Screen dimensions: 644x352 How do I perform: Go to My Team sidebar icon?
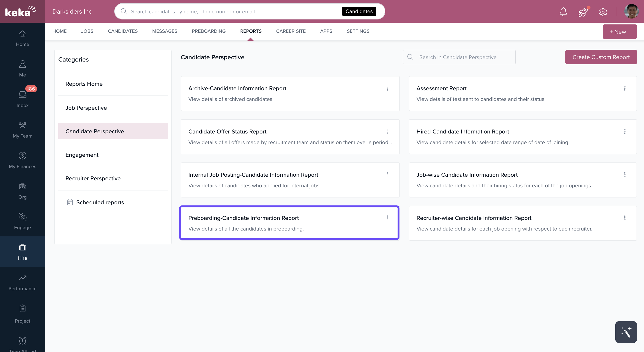point(23,129)
